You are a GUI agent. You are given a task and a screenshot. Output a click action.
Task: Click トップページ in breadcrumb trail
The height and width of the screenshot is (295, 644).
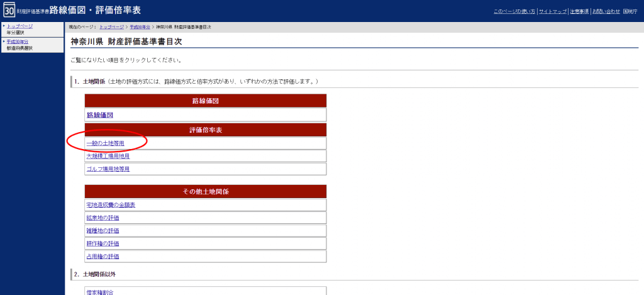[x=111, y=28]
